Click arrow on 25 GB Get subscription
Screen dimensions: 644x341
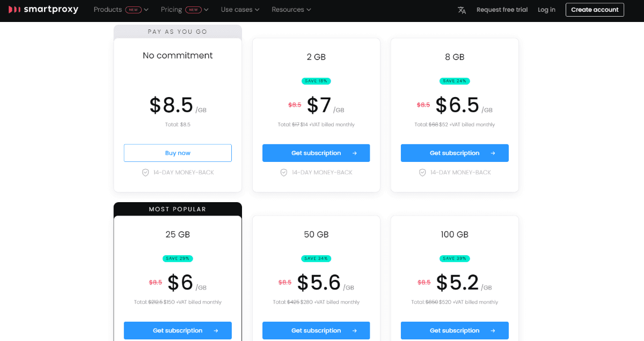(216, 331)
